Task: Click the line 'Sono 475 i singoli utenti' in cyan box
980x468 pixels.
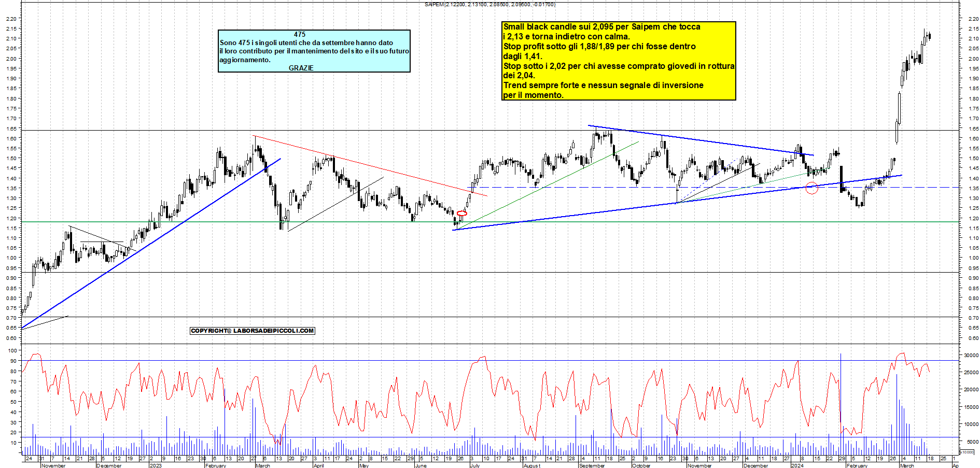Action: point(306,42)
